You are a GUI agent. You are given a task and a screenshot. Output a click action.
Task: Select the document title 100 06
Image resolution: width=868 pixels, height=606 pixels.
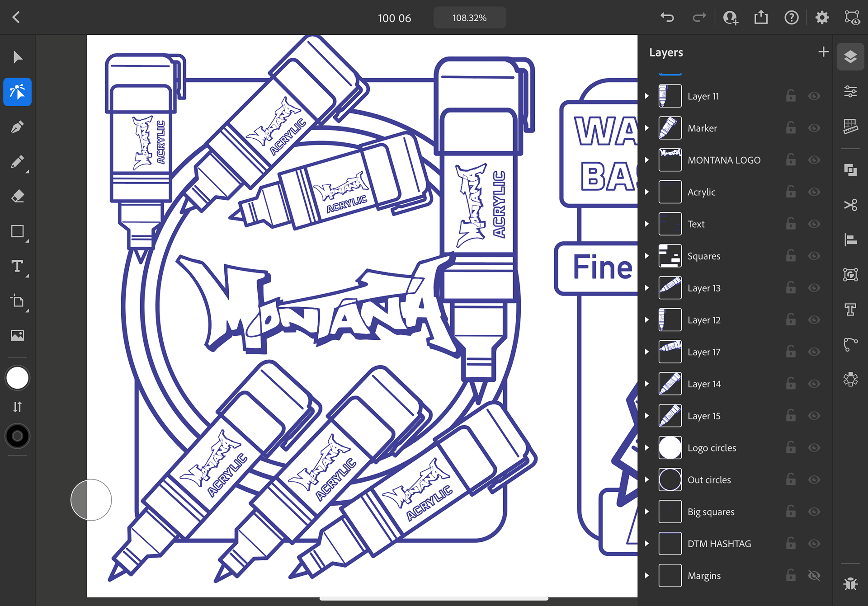394,18
